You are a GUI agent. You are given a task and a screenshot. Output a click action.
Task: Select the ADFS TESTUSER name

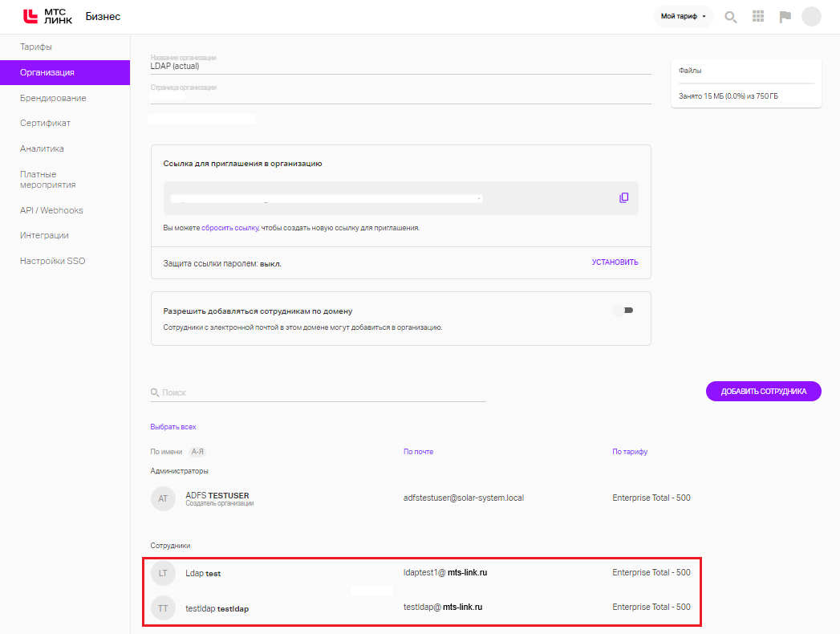click(217, 495)
